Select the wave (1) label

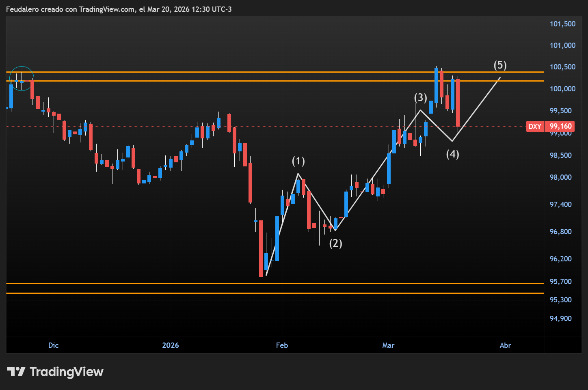pyautogui.click(x=298, y=161)
